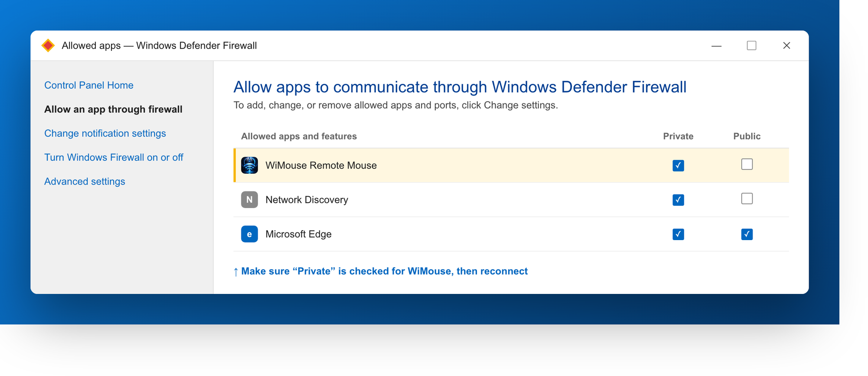This screenshot has width=868, height=376.
Task: Click the Network Discovery N icon
Action: tap(250, 200)
